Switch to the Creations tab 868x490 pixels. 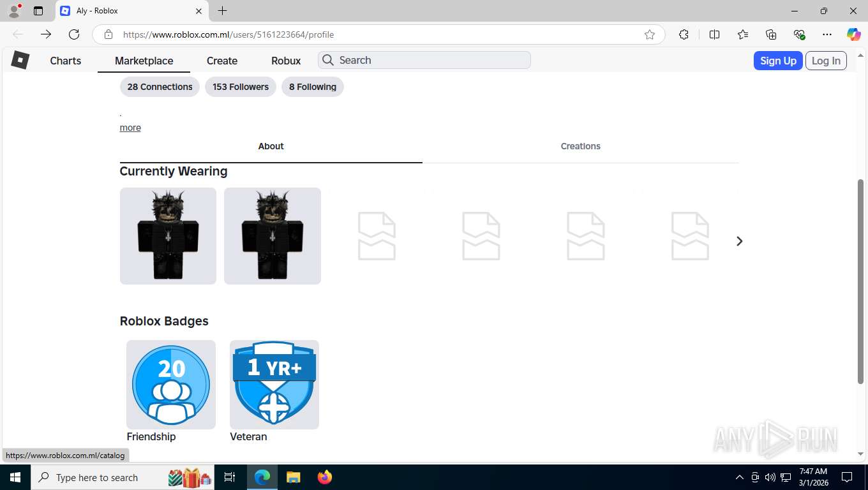[581, 146]
